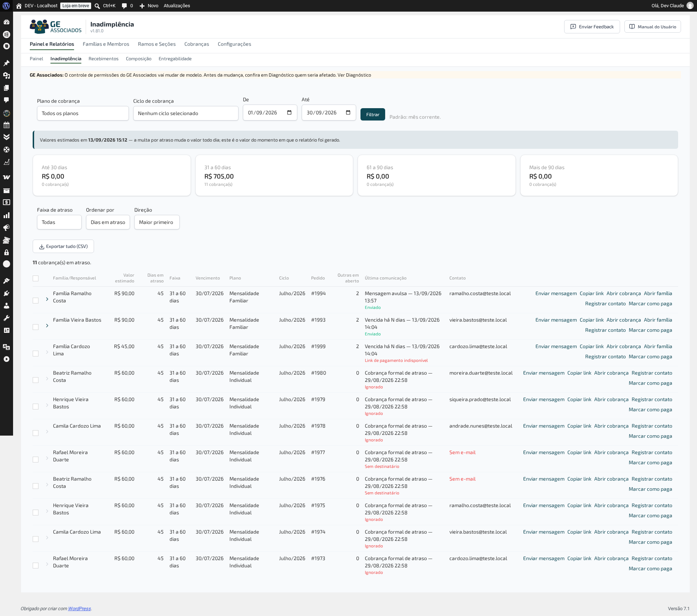The width and height of the screenshot is (697, 616).
Task: Check the checkbox for order #1980 row
Action: [x=36, y=380]
